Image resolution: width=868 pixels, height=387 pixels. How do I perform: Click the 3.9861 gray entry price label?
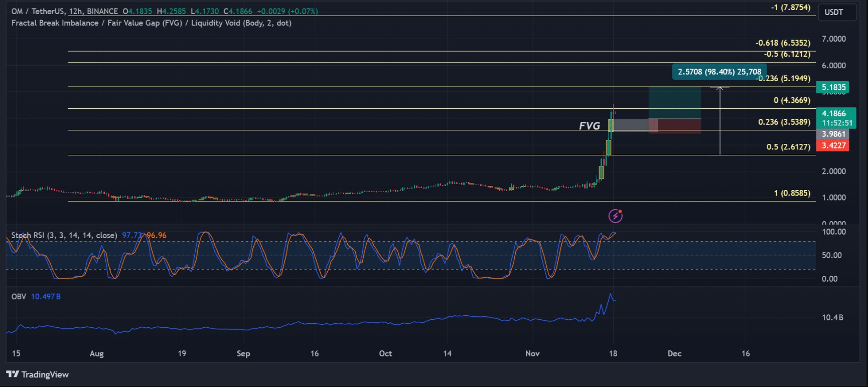833,134
